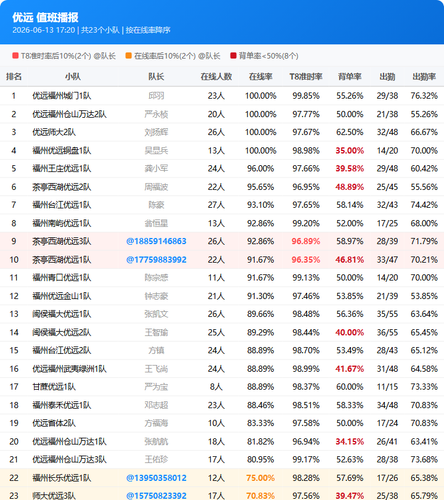444x500 pixels.
Task: Open the mention link @13950358012
Action: coord(156,478)
